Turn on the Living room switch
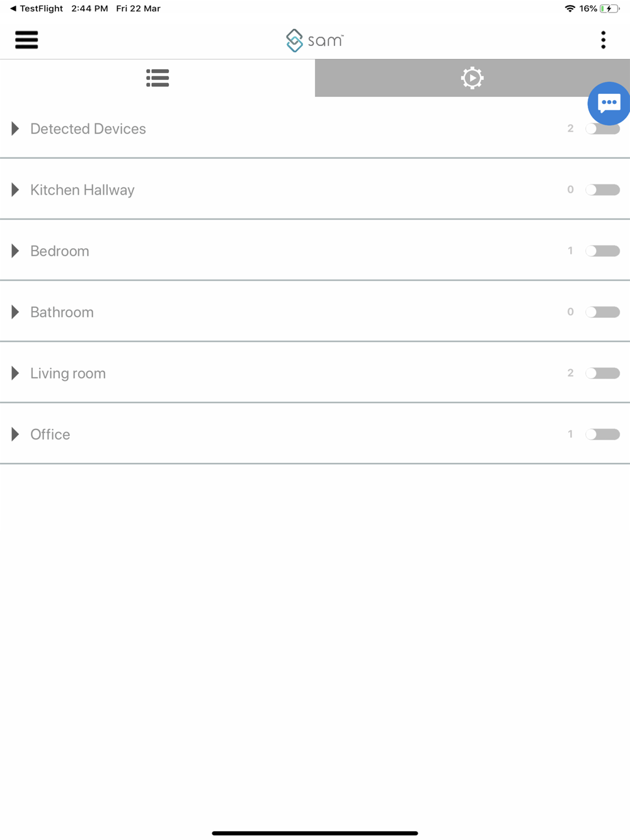 [603, 373]
